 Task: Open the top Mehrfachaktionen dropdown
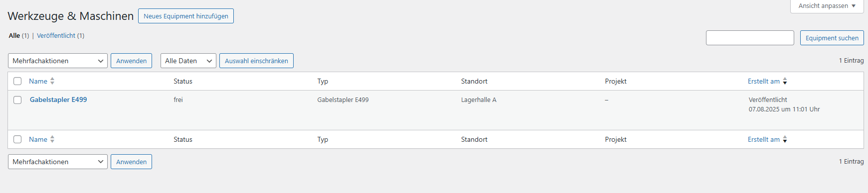(58, 61)
